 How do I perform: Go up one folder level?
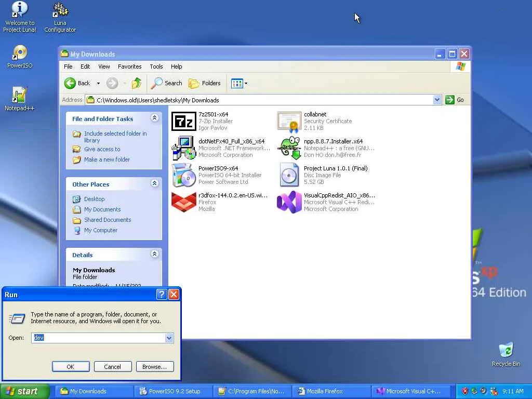137,83
